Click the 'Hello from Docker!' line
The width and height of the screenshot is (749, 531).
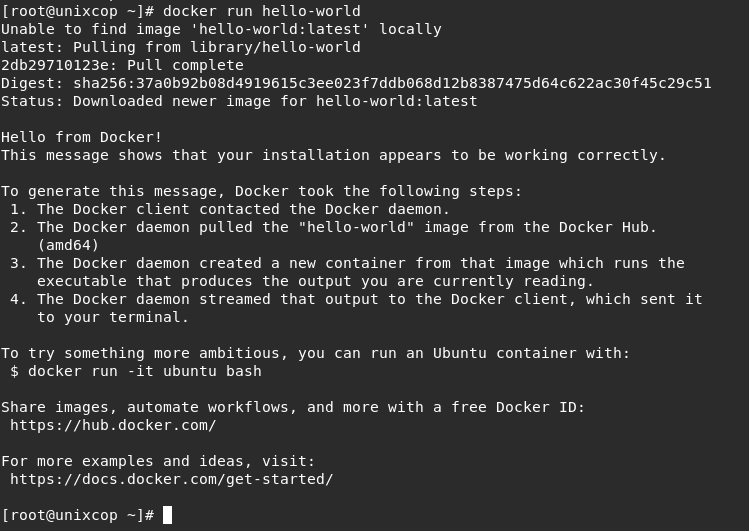[x=82, y=137]
